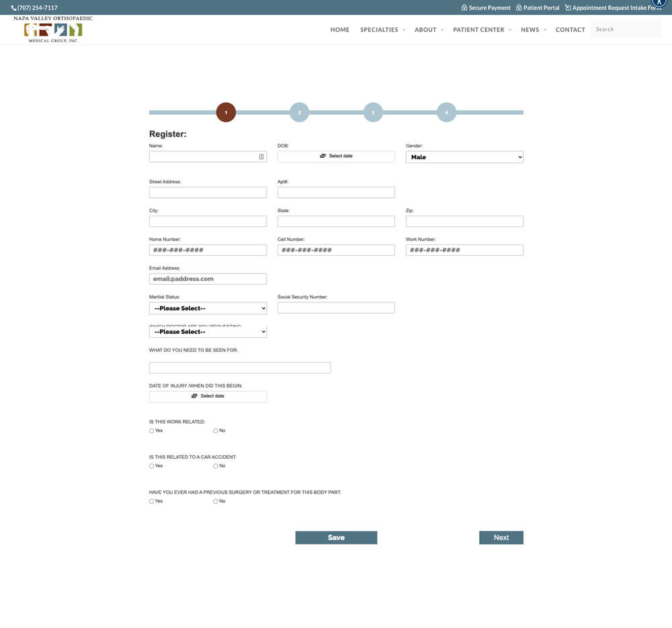Viewport: 672px width, 628px height.
Task: Open the Which Doctor Are You Requesting dropdown
Action: pos(208,332)
